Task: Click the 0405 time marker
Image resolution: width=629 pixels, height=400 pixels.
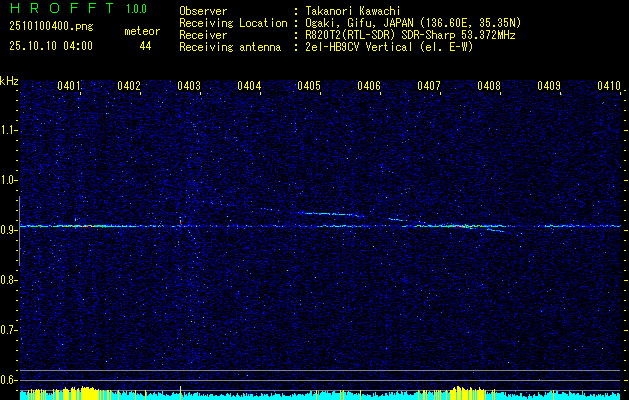Action: [309, 85]
